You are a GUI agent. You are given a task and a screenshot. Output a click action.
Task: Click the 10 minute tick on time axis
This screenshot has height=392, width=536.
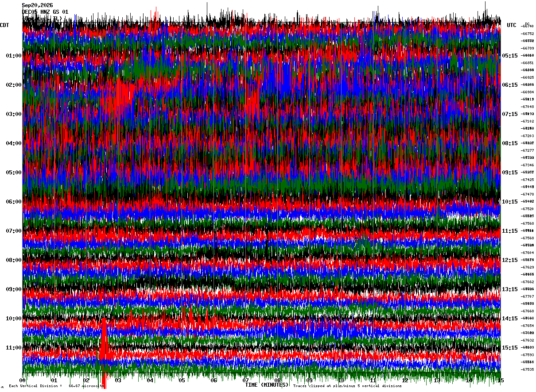coord(341,380)
